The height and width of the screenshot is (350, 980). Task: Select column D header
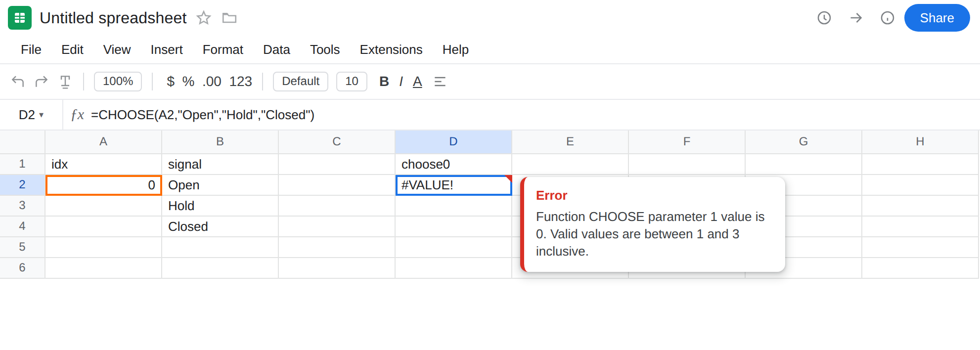click(453, 141)
